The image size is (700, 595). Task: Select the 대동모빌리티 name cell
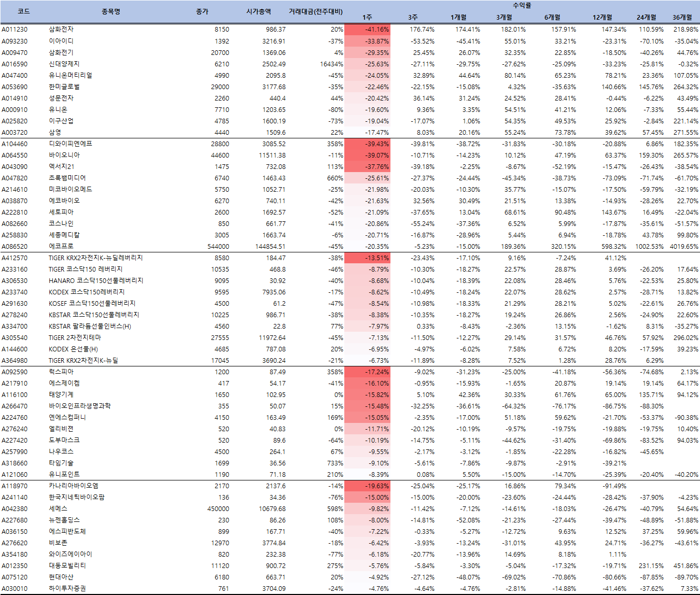(x=67, y=565)
